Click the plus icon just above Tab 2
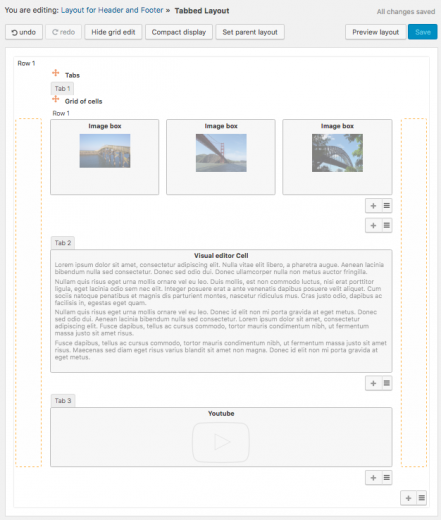The image size is (441, 520). click(x=373, y=226)
